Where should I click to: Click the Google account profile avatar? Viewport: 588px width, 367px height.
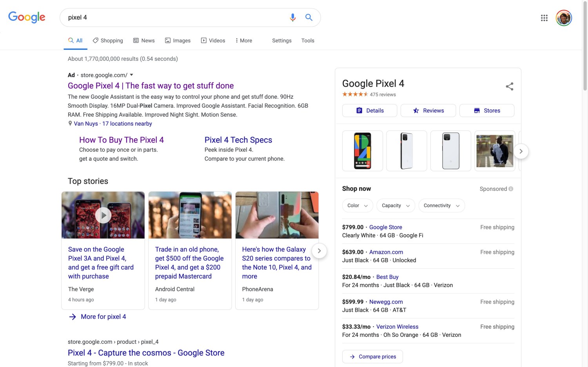tap(564, 18)
